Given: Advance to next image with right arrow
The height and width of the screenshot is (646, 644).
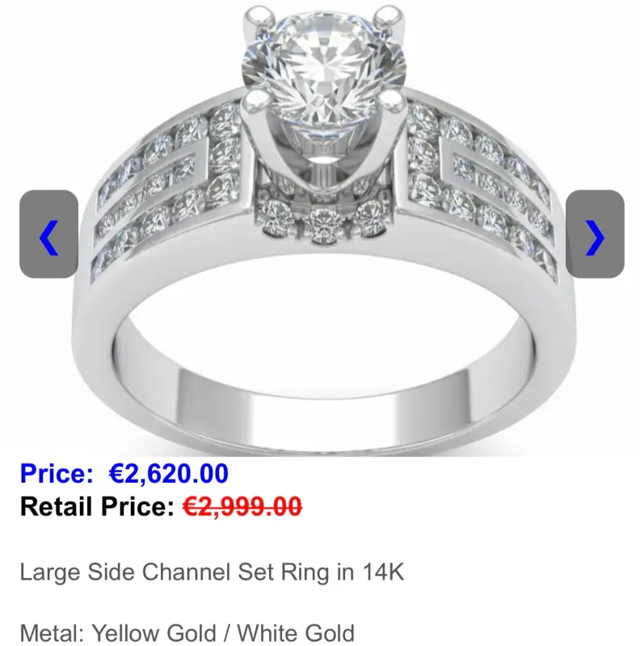Looking at the screenshot, I should pyautogui.click(x=595, y=234).
